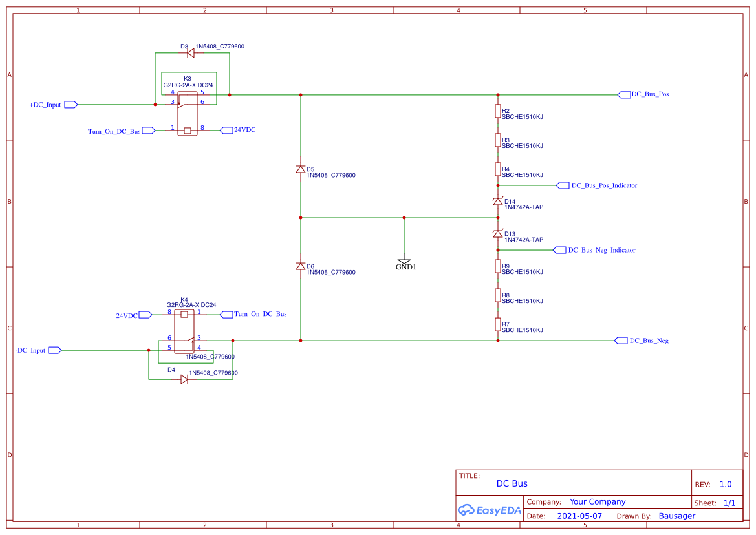Click the 24VDC port flag beside K3
Screen dimensions: 756x535
[226, 130]
